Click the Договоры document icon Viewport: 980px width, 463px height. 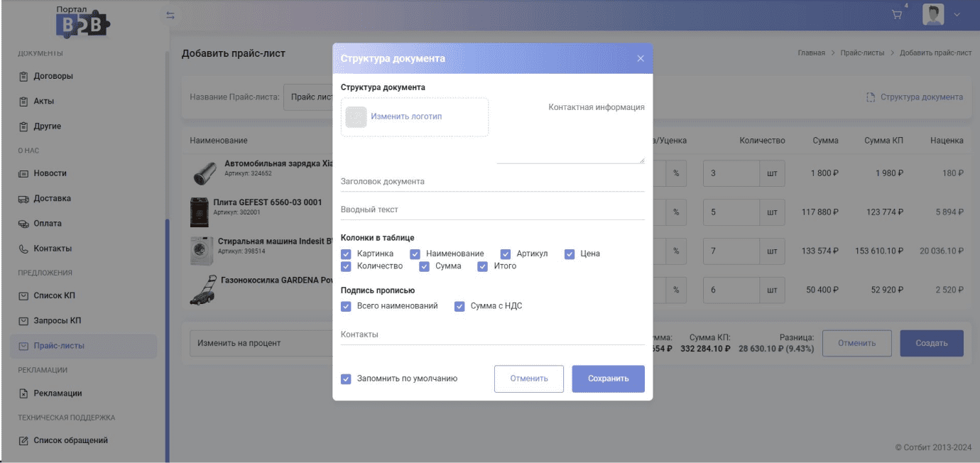[x=23, y=76]
